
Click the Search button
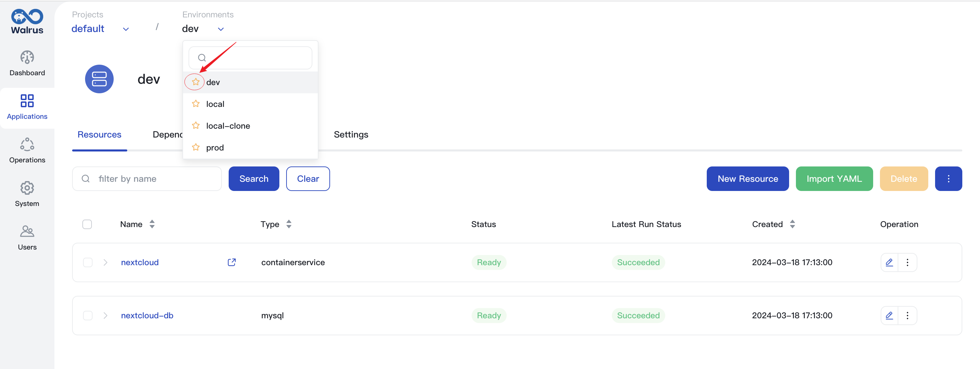[x=254, y=179]
